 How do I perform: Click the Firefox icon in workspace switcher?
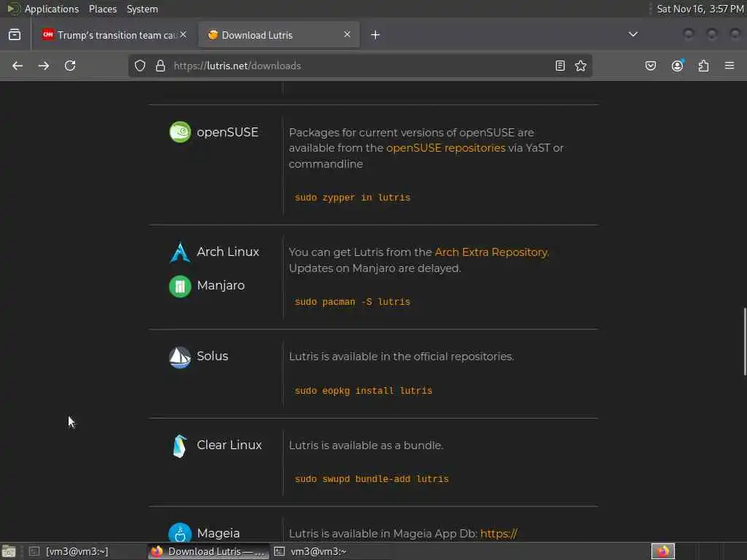(x=662, y=551)
